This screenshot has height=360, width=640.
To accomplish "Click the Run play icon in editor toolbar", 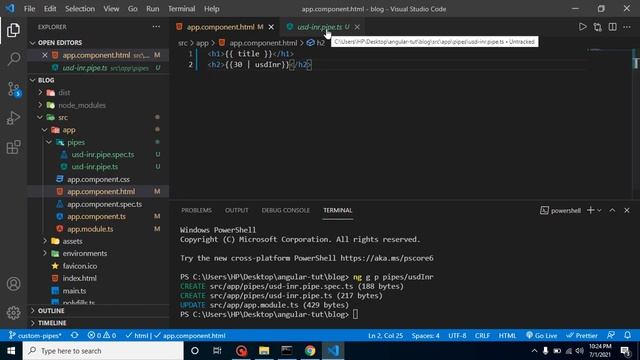I will 582,27.
